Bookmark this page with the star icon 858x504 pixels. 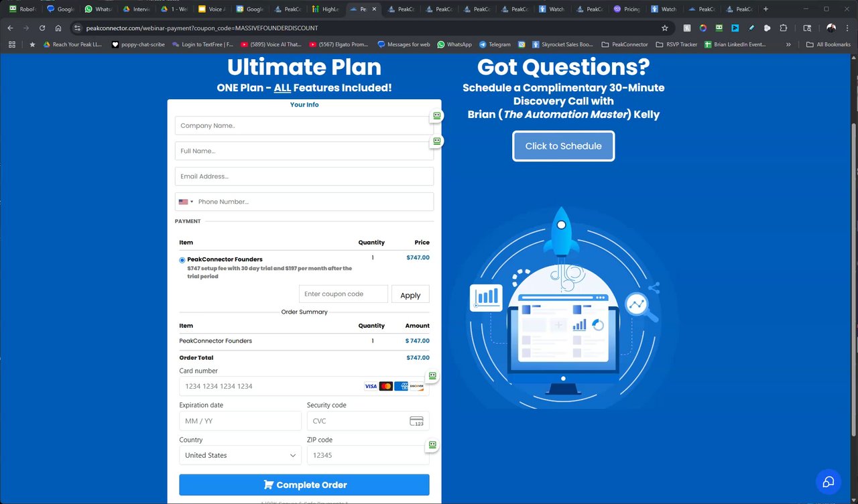(664, 28)
